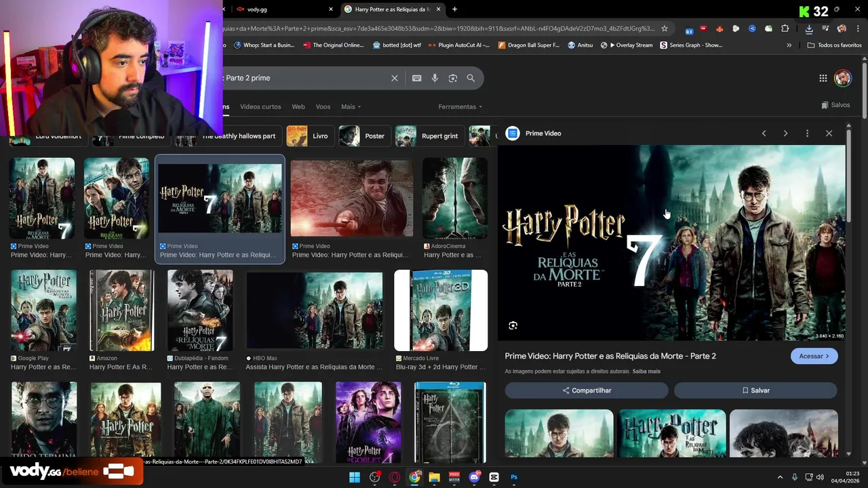Click the preview panel vertical scrollbar
The image size is (868, 488).
click(848, 175)
